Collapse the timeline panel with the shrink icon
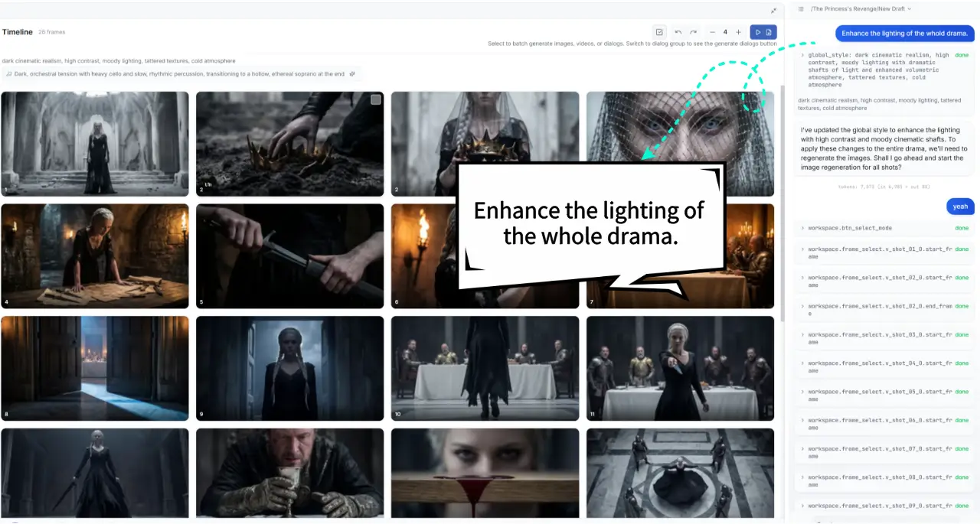The height and width of the screenshot is (524, 980). [774, 11]
